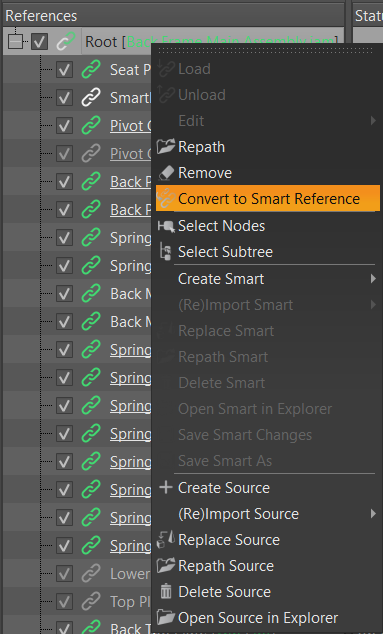Click the plus icon beside Create Source

[166, 487]
